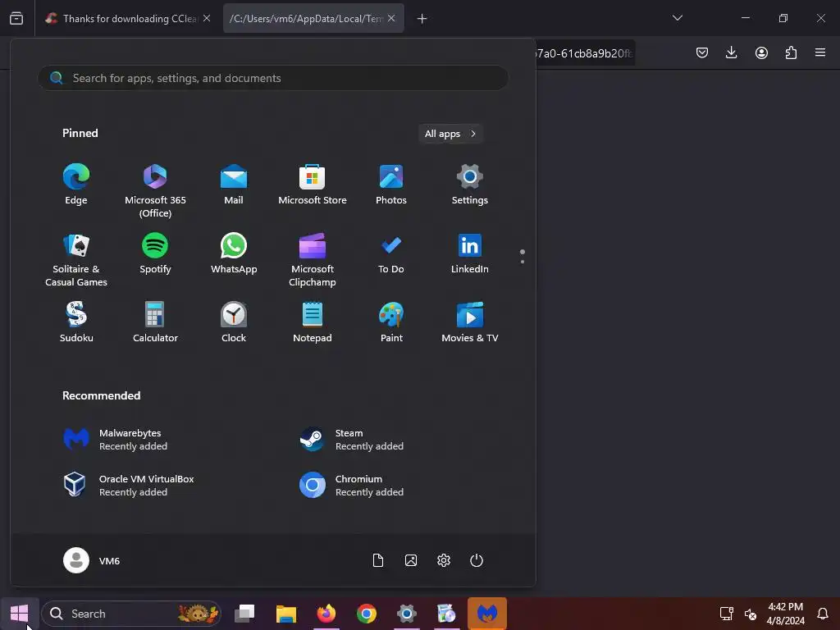Launch the Photos app
Viewport: 840px width, 630px height.
tap(391, 185)
